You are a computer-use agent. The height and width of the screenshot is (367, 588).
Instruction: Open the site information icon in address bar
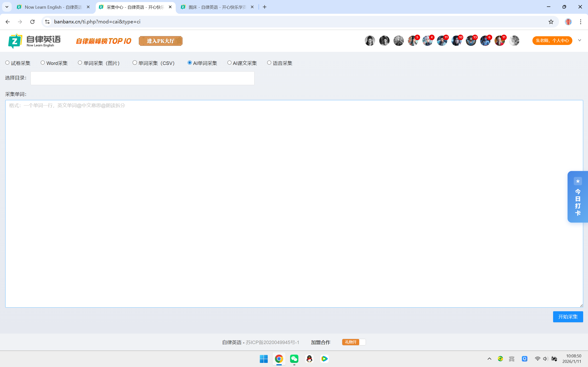pos(47,22)
